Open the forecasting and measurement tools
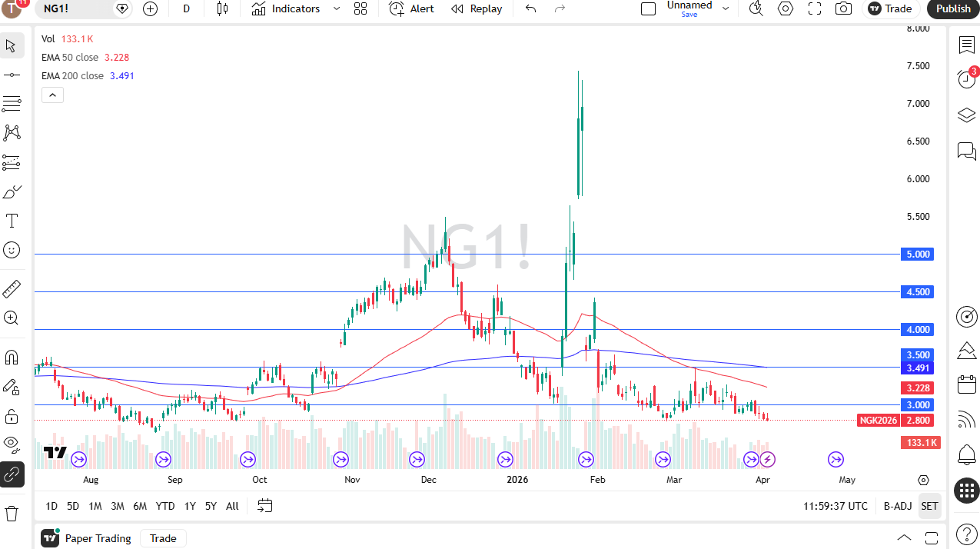 [x=12, y=162]
